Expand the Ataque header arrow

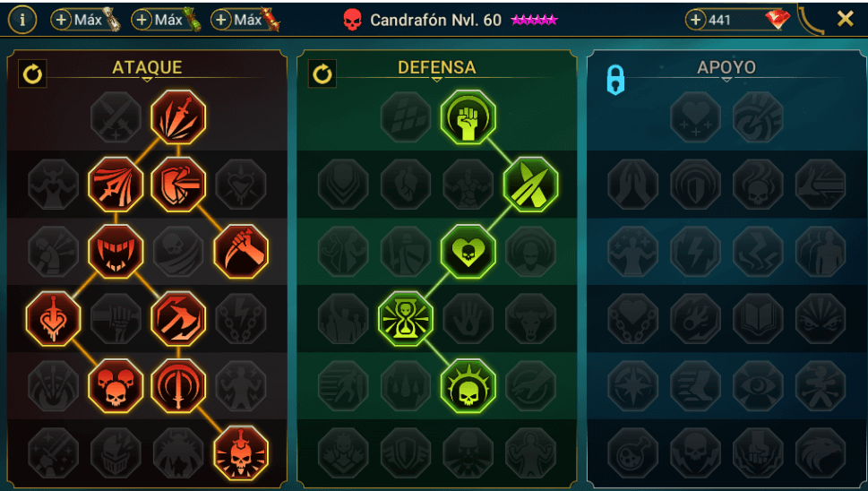pos(147,80)
